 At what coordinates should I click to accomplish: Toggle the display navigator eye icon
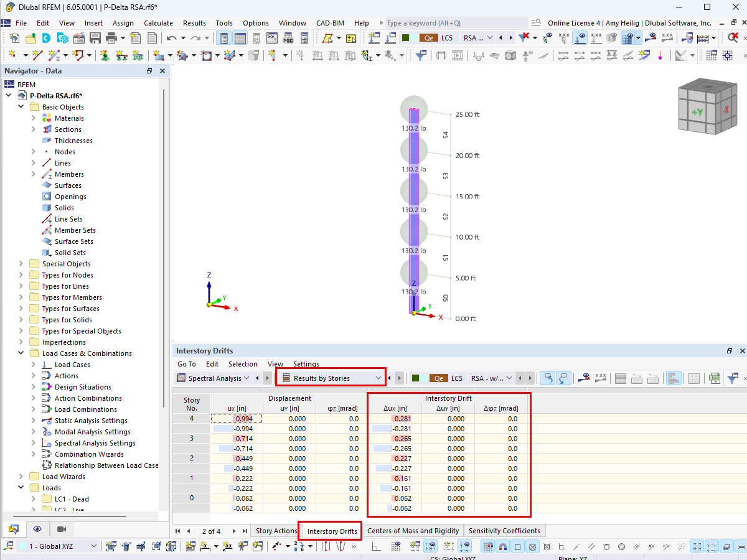click(37, 529)
